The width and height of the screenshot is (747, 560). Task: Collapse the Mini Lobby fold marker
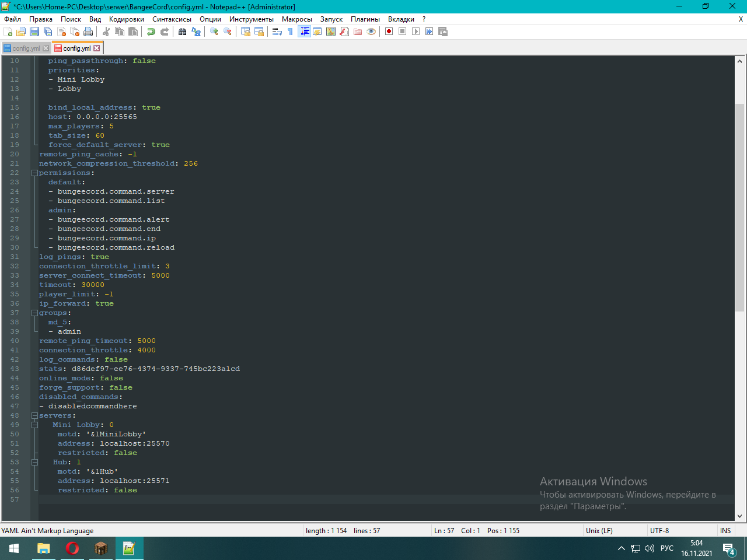coord(34,425)
